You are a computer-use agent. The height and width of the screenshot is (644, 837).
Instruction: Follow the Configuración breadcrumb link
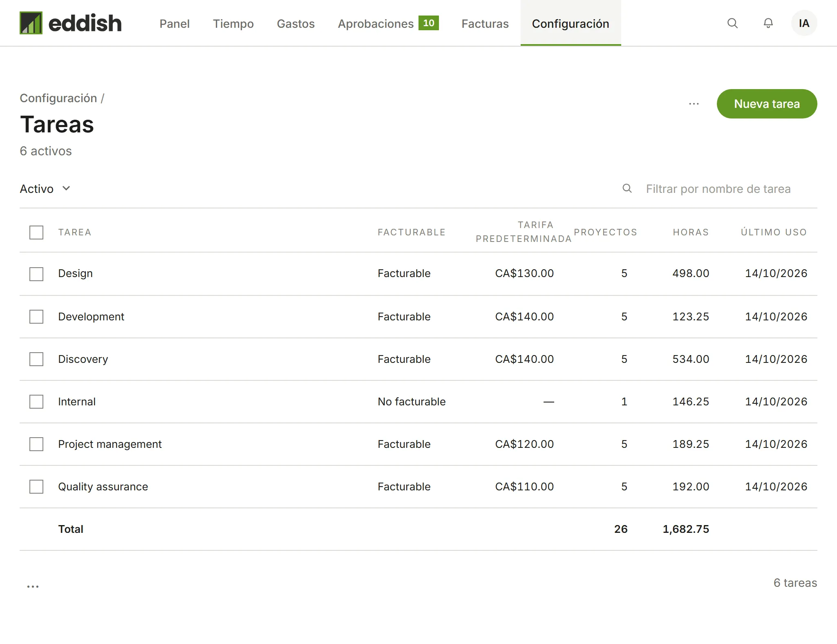(x=58, y=98)
